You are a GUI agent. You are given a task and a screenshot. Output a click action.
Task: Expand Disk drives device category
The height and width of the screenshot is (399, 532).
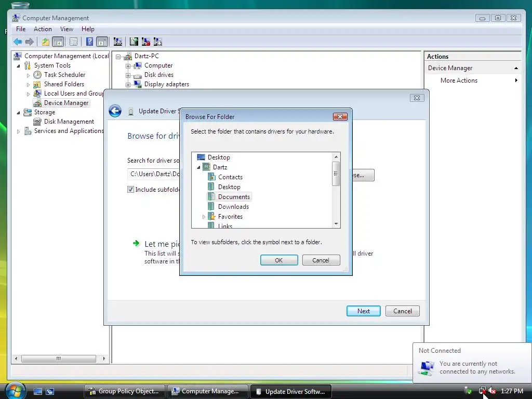128,75
